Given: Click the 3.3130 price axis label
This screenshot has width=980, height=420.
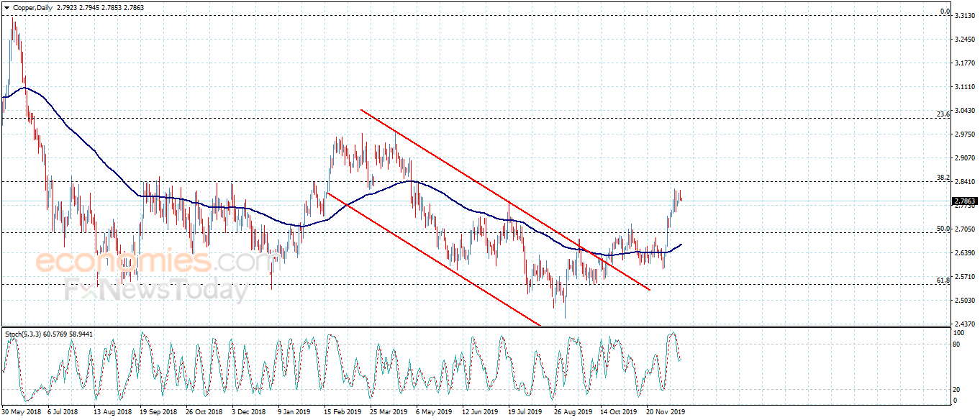Looking at the screenshot, I should click(x=963, y=17).
